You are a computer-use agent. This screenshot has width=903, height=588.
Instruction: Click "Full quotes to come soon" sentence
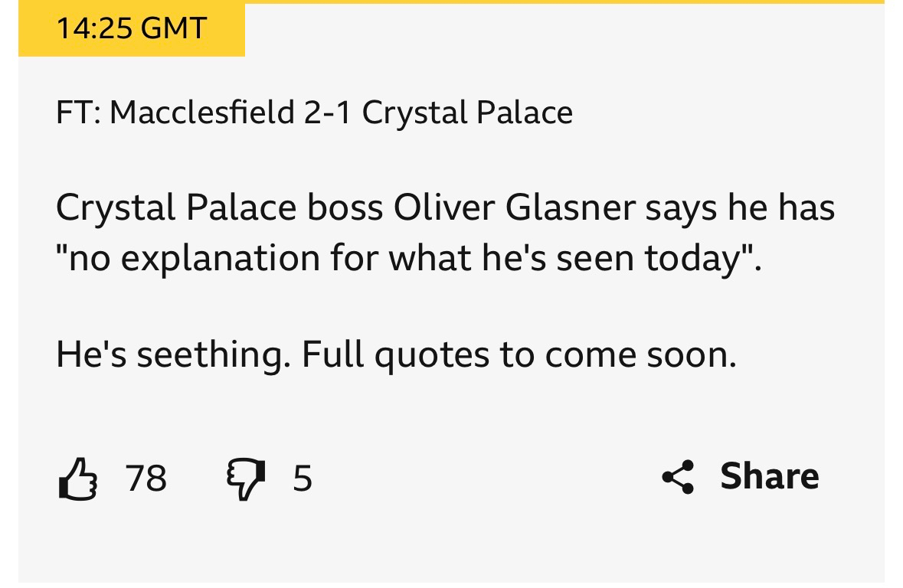(519, 354)
